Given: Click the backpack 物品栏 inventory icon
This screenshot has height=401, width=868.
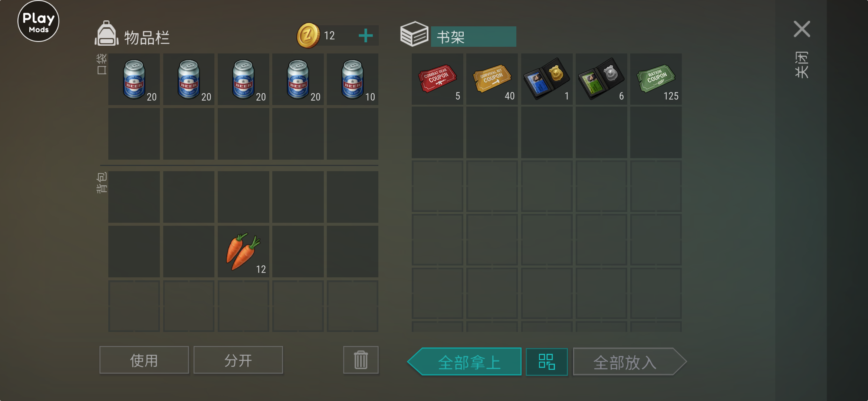Looking at the screenshot, I should (107, 33).
